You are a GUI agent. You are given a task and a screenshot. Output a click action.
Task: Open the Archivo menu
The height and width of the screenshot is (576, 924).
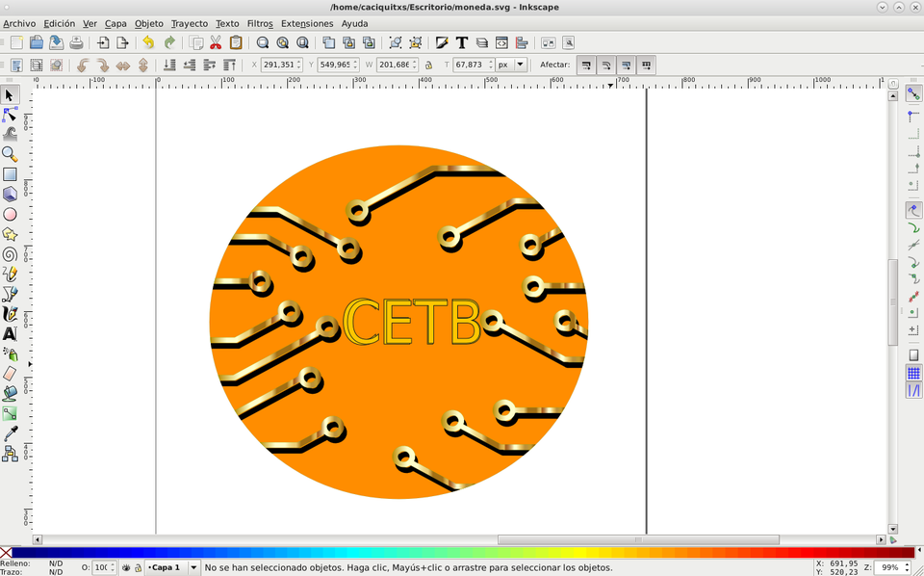click(19, 23)
